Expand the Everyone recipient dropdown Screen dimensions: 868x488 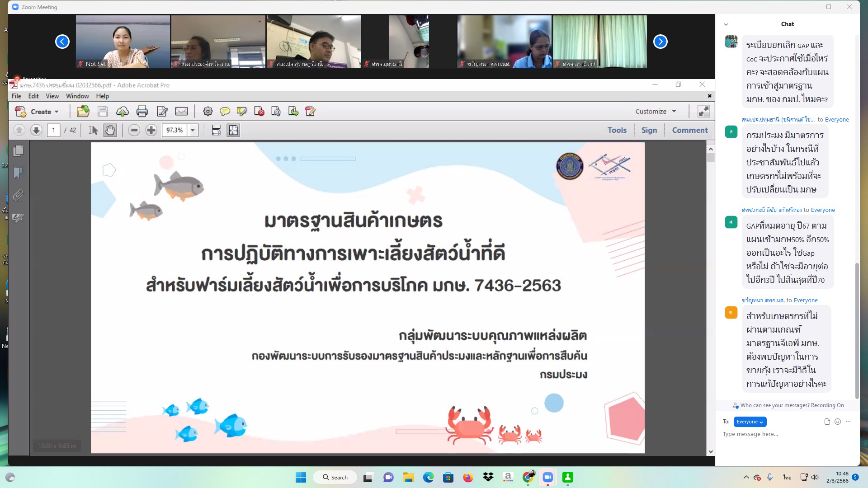[x=750, y=422]
